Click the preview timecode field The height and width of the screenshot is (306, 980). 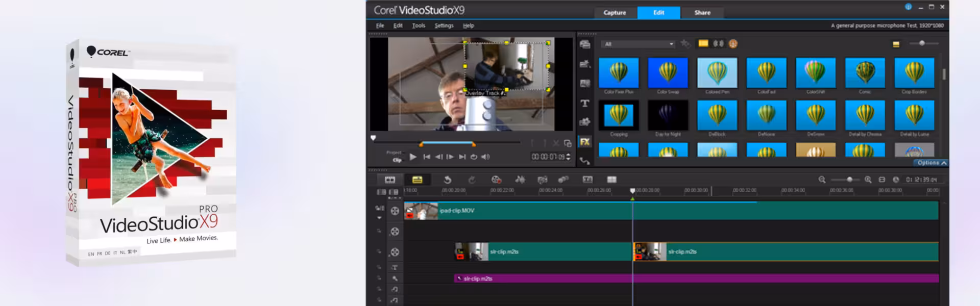pos(548,157)
